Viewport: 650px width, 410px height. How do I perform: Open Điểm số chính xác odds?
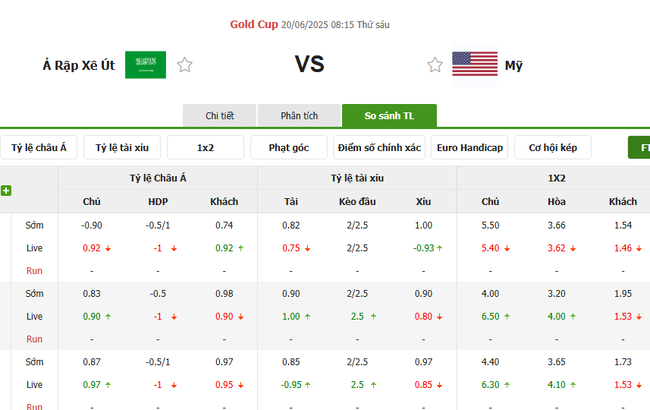click(379, 148)
